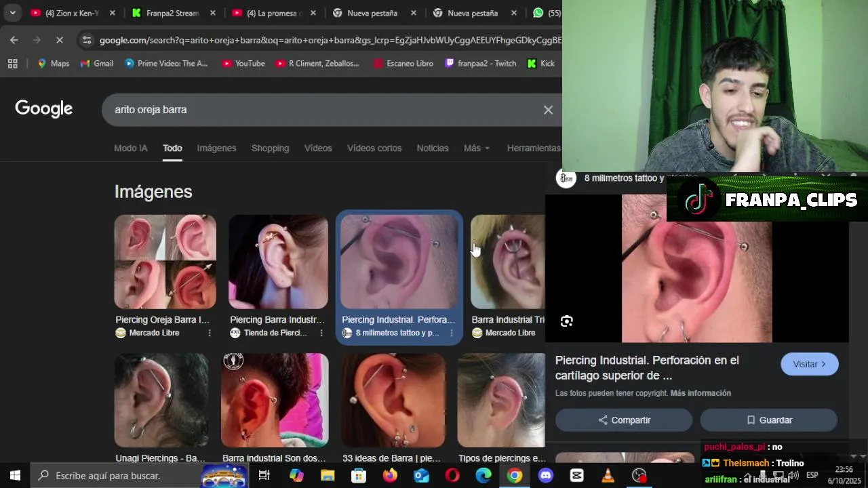Open more options for Piercing Barra Industrial result
The height and width of the screenshot is (488, 868).
pyautogui.click(x=321, y=333)
